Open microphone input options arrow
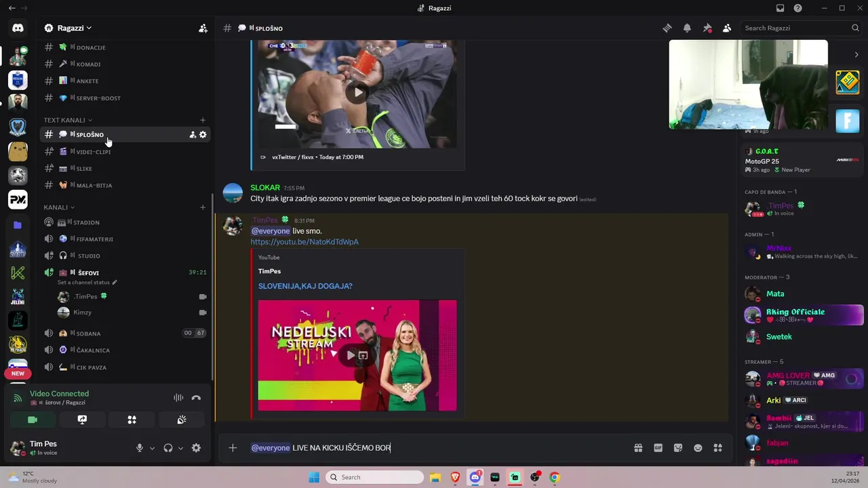Image resolution: width=868 pixels, height=488 pixels. pyautogui.click(x=152, y=448)
